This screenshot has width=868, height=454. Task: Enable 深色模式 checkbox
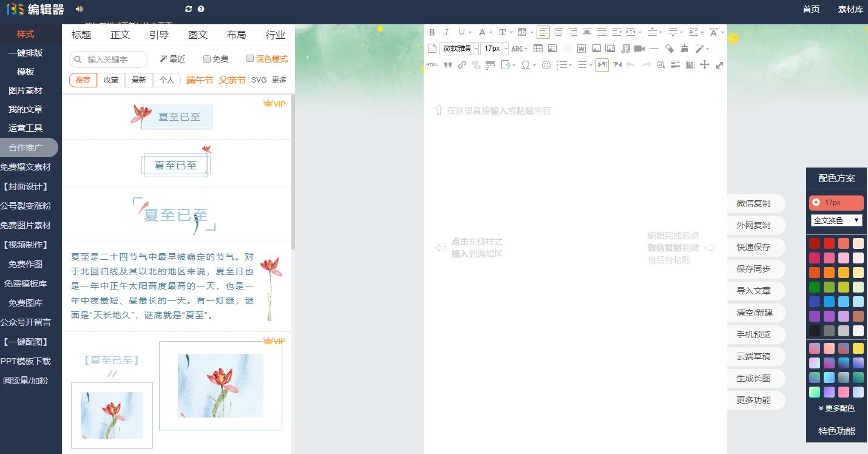pos(249,58)
